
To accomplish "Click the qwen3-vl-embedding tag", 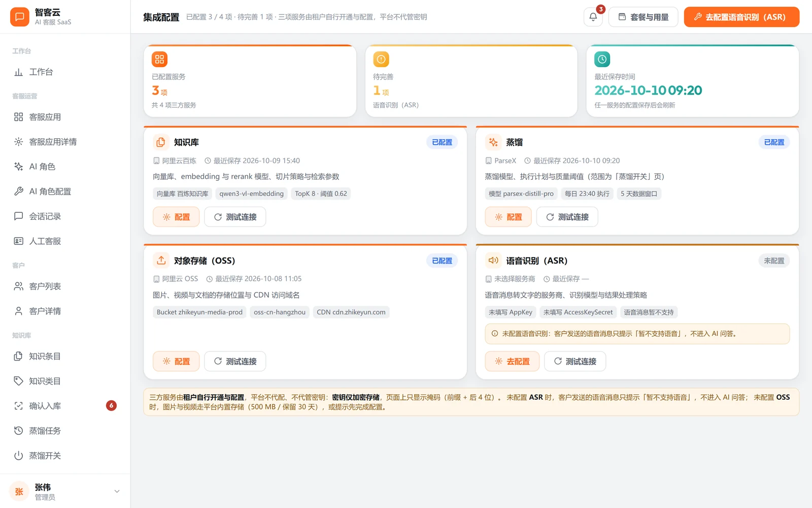I will coord(251,194).
